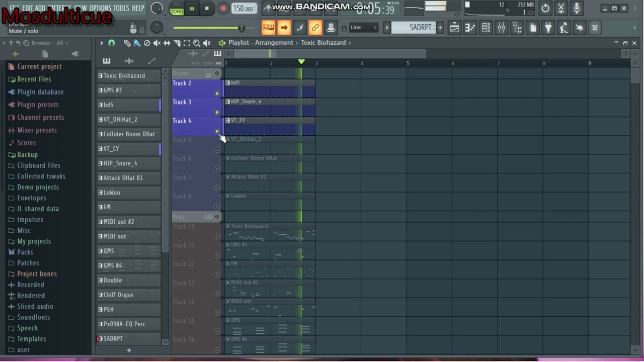Open the Playlist view from toolbar
Image resolution: width=644 pixels, height=362 pixels.
[x=454, y=28]
